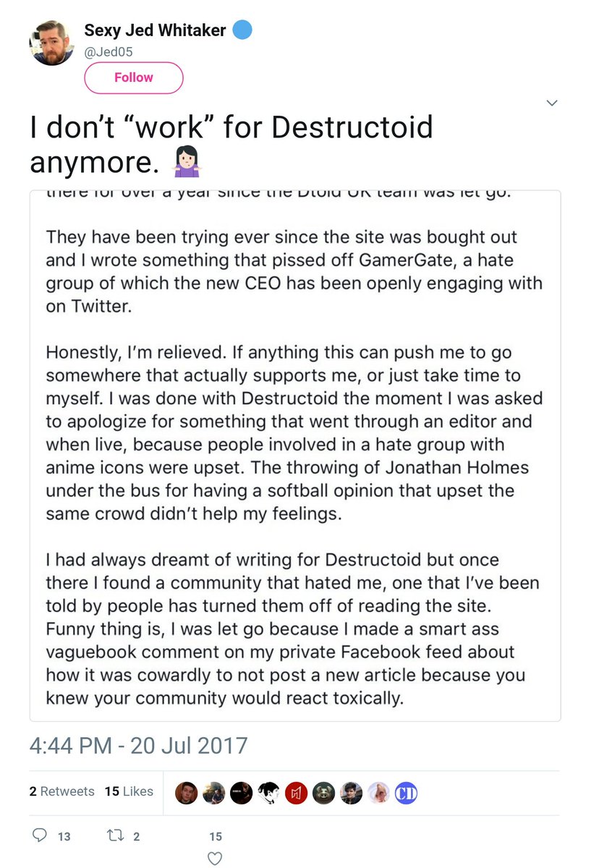Open the blue CD avatar liker
Screen dimensions: 591x868
407,793
